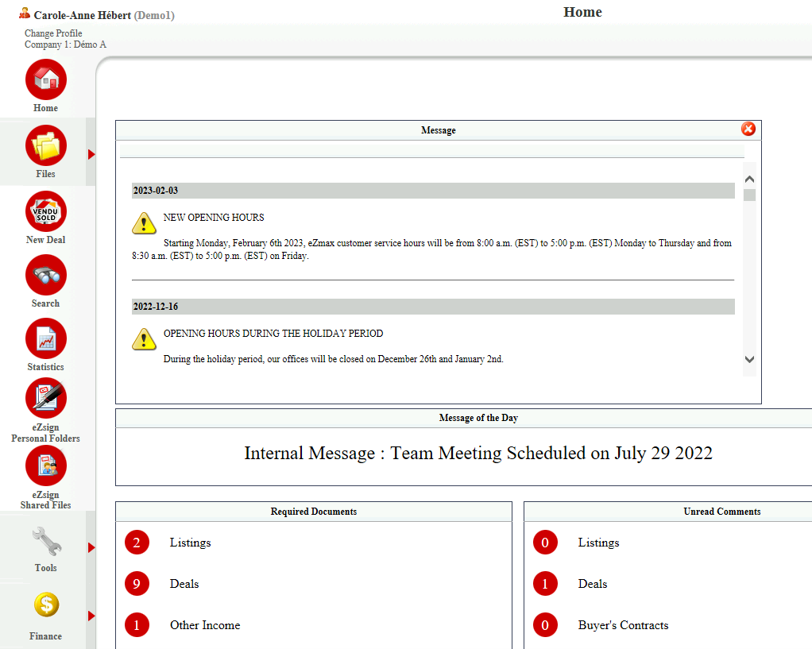
Task: Click the Change Profile link
Action: pyautogui.click(x=53, y=33)
